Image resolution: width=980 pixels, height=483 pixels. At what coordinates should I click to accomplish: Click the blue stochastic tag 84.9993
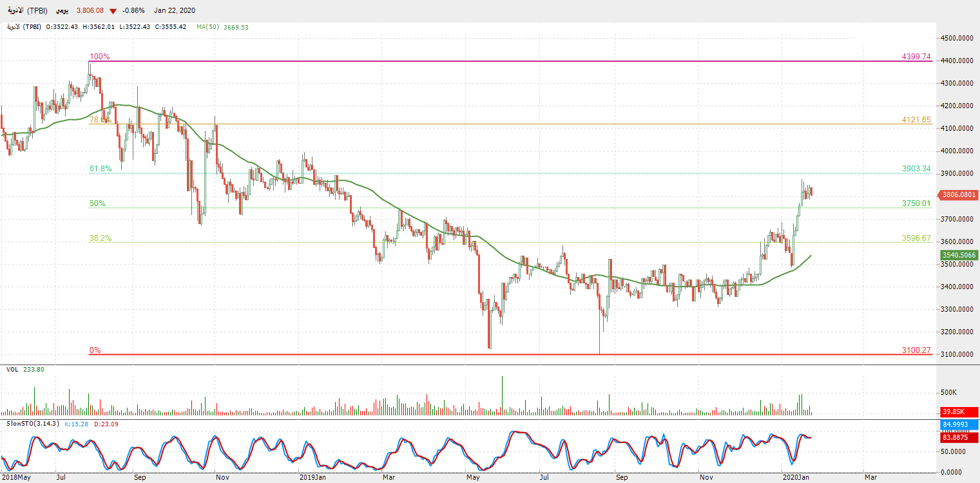pos(959,425)
